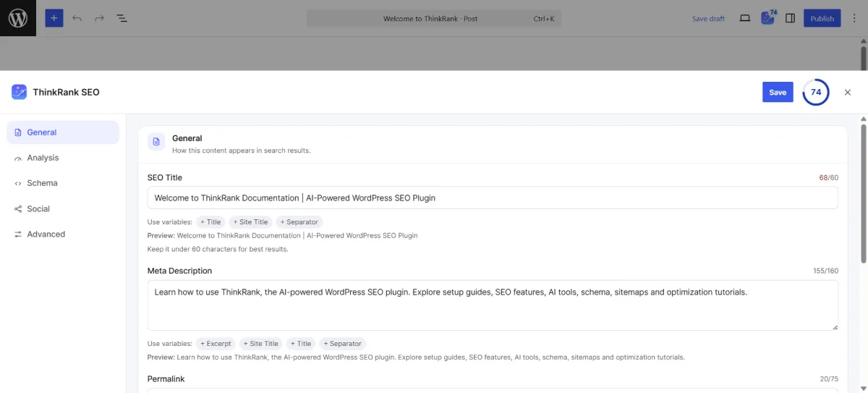
Task: Click the SEO score circle showing 74
Action: [816, 92]
